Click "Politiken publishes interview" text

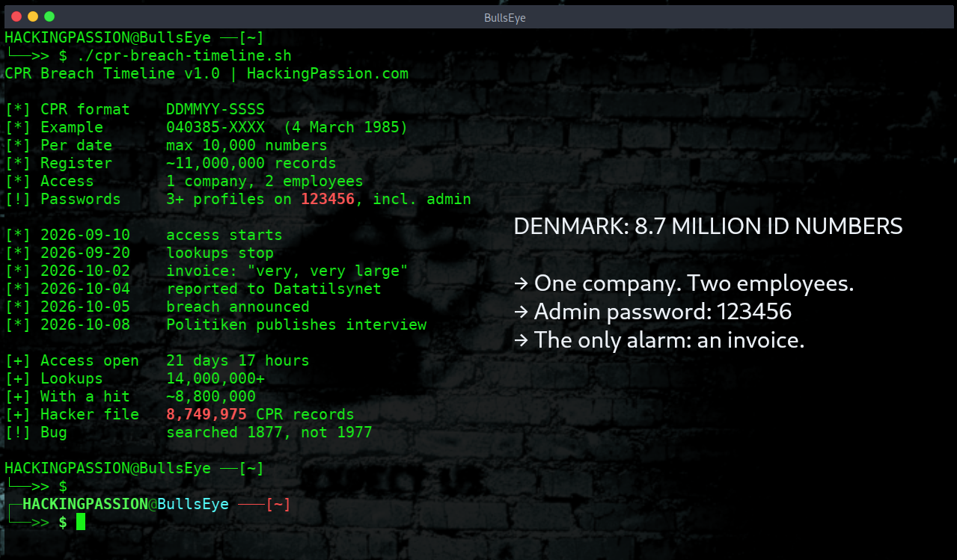coord(296,325)
